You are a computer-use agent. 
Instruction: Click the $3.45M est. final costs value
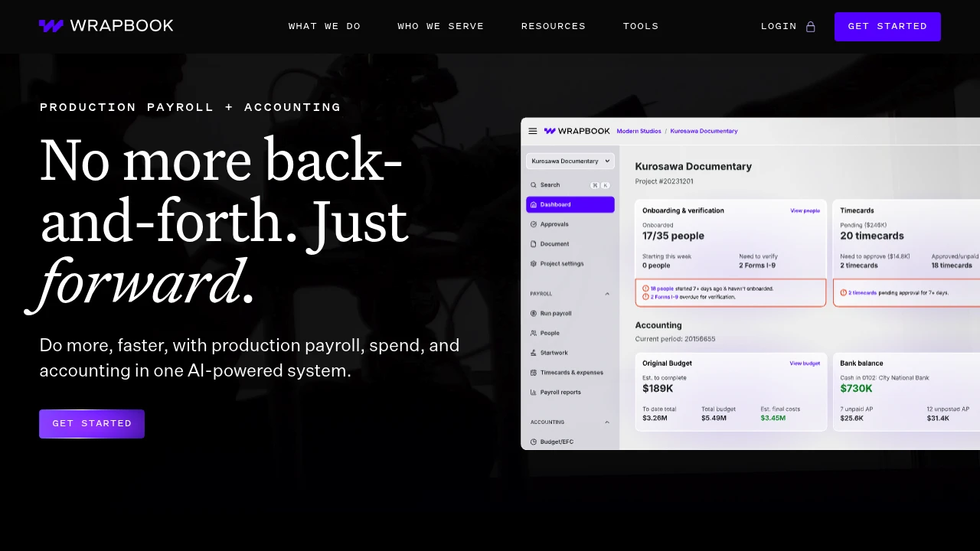(x=773, y=419)
